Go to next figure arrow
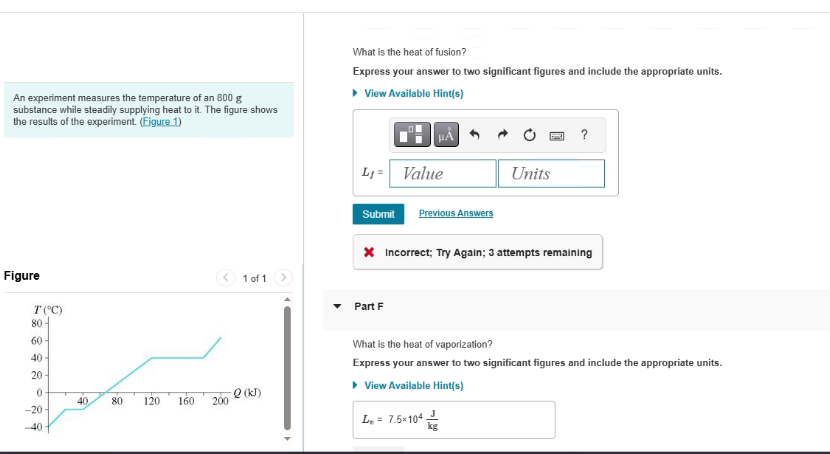 pos(283,277)
